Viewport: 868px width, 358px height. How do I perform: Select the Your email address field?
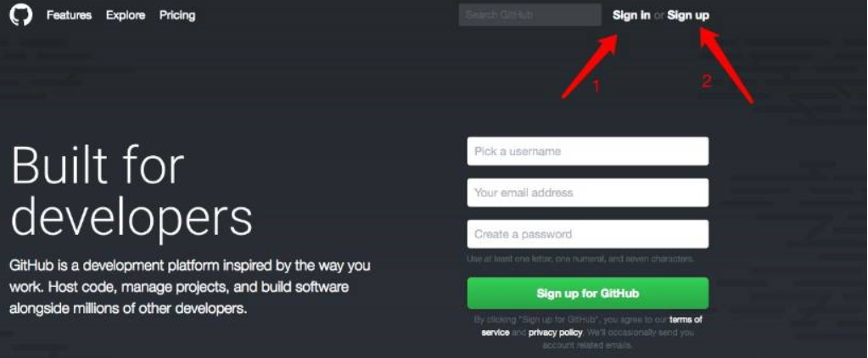587,193
